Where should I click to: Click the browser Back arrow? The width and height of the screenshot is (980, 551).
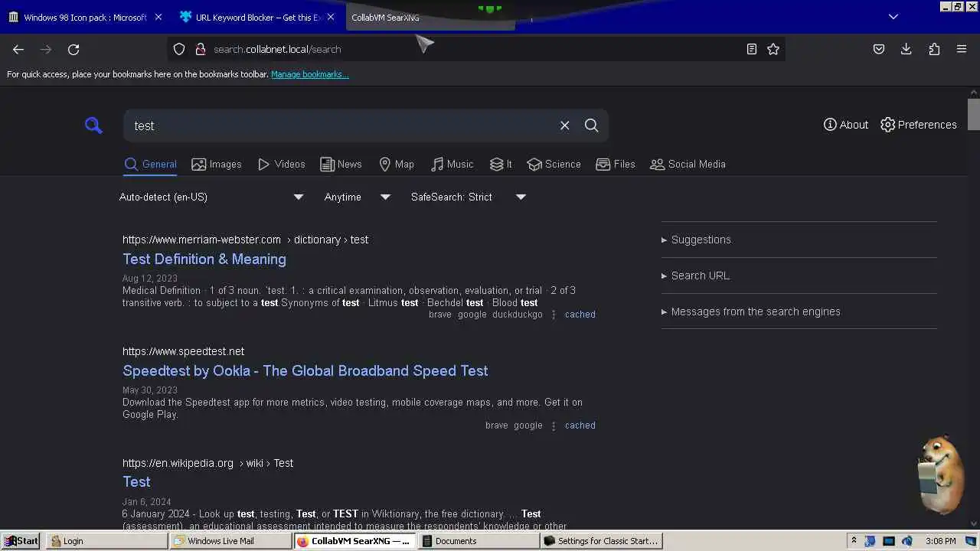(18, 49)
